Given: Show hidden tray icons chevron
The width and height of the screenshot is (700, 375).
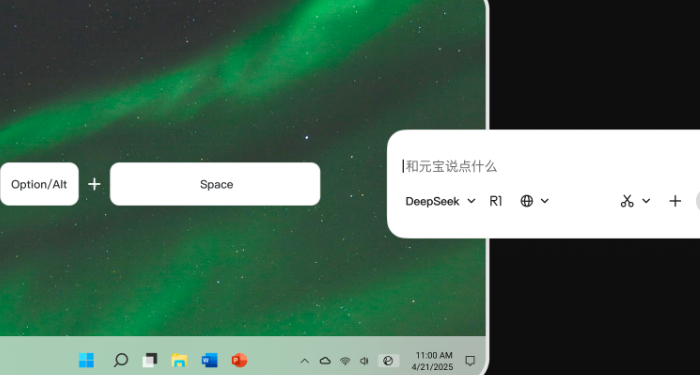Looking at the screenshot, I should 304,361.
